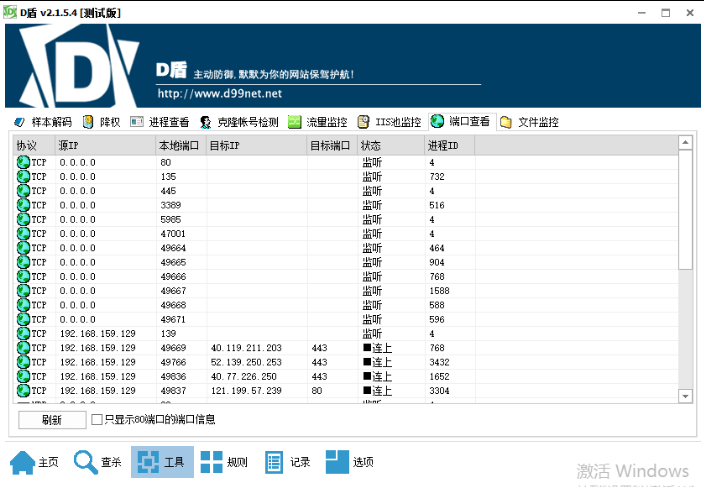Image resolution: width=704 pixels, height=487 pixels.
Task: Sort by 本地端口 column header
Action: pos(181,145)
